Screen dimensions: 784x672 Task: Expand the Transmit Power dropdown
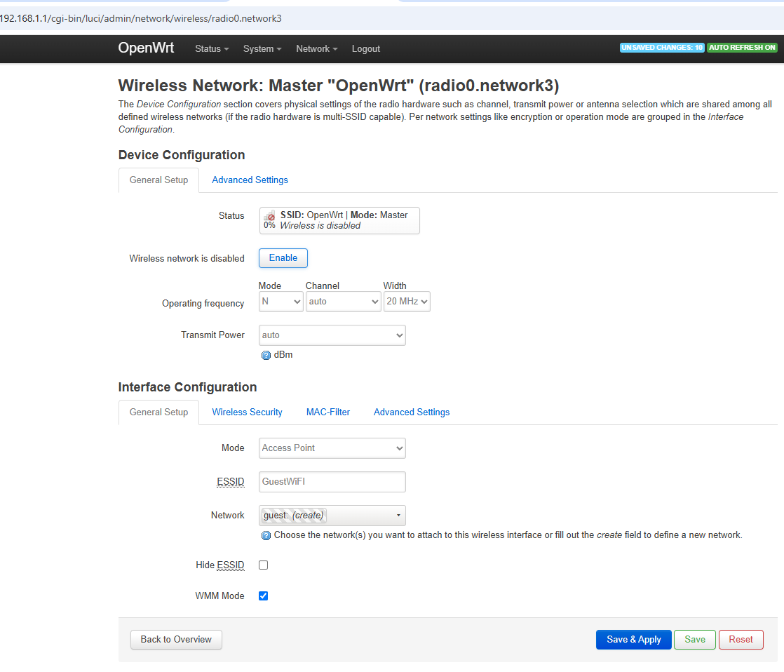(332, 335)
